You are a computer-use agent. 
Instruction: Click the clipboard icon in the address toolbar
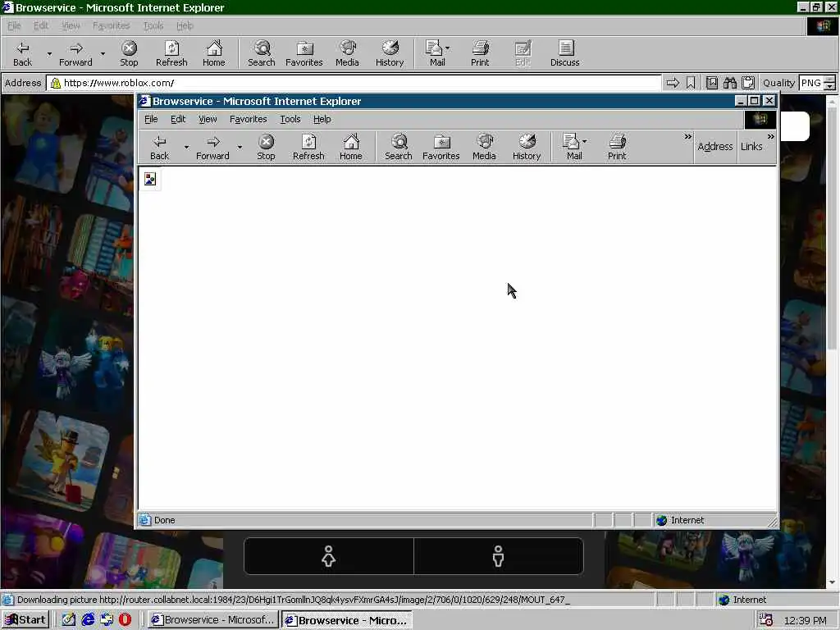[x=748, y=83]
